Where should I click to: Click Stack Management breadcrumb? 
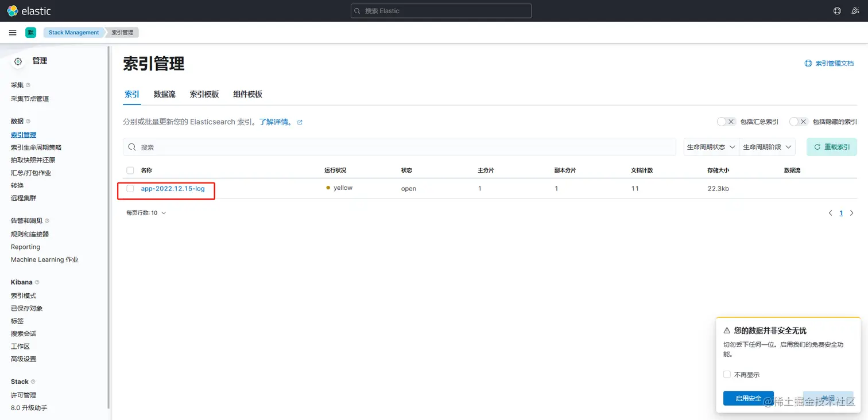coord(74,33)
